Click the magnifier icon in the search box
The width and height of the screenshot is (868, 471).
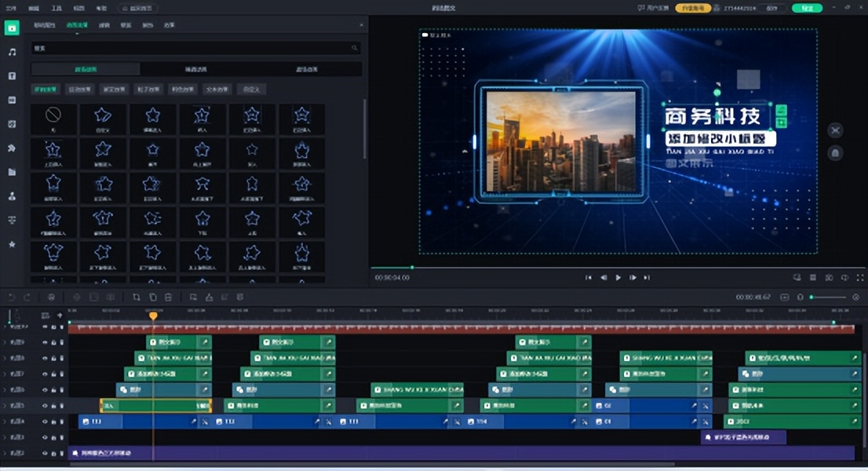click(x=354, y=48)
